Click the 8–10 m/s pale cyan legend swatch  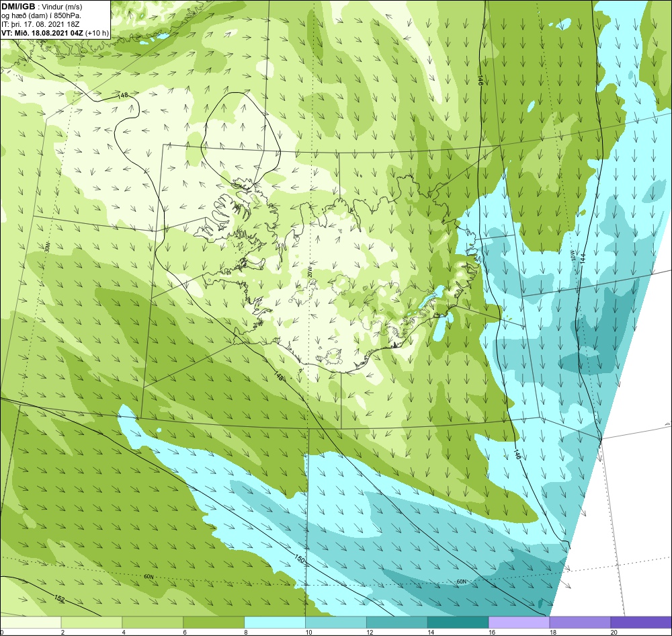275,622
